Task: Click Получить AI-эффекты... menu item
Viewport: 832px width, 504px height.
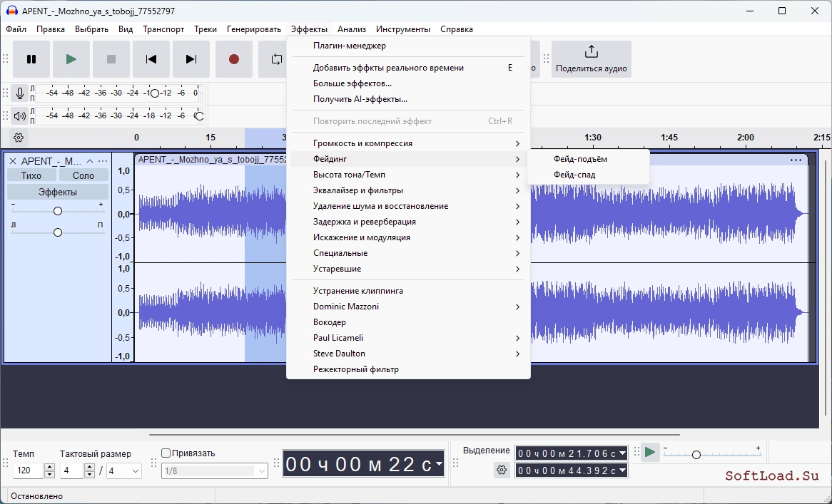Action: click(409, 99)
